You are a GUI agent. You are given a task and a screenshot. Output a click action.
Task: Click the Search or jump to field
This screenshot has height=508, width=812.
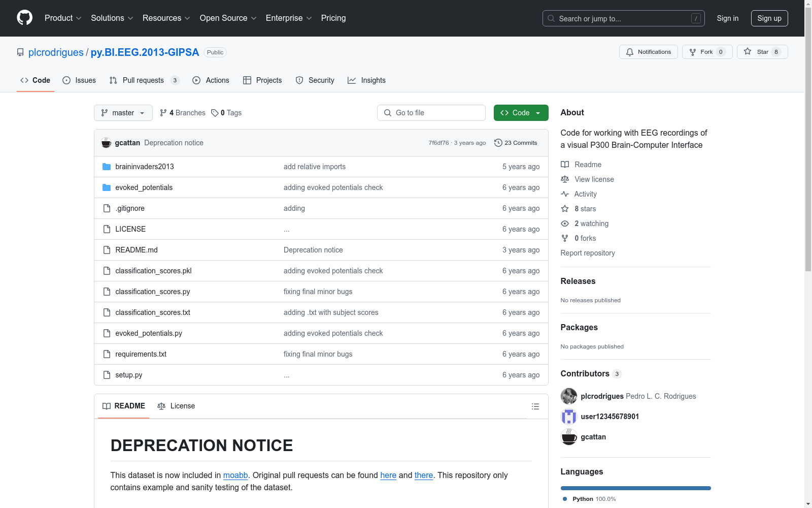tap(624, 18)
